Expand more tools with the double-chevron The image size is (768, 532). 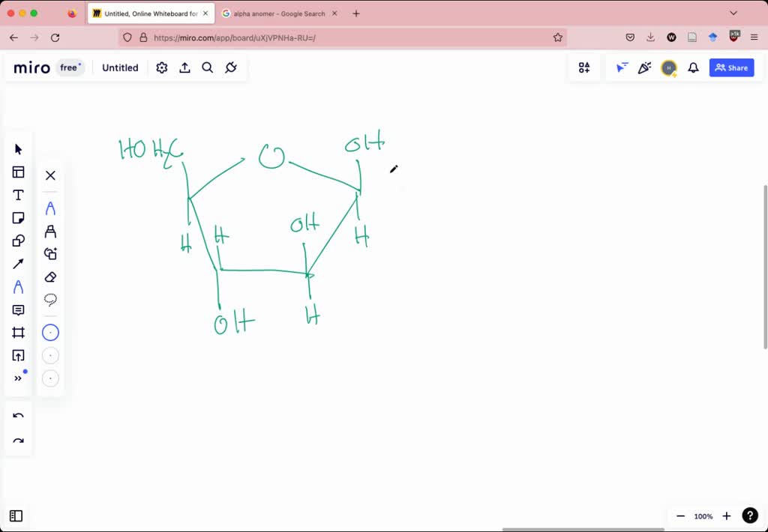pos(18,378)
